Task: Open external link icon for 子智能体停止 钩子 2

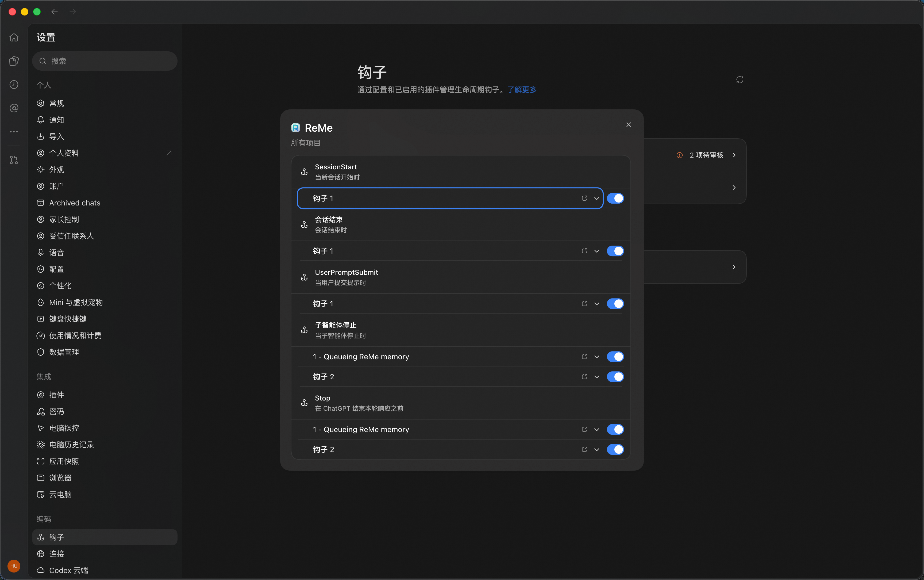Action: click(x=584, y=377)
